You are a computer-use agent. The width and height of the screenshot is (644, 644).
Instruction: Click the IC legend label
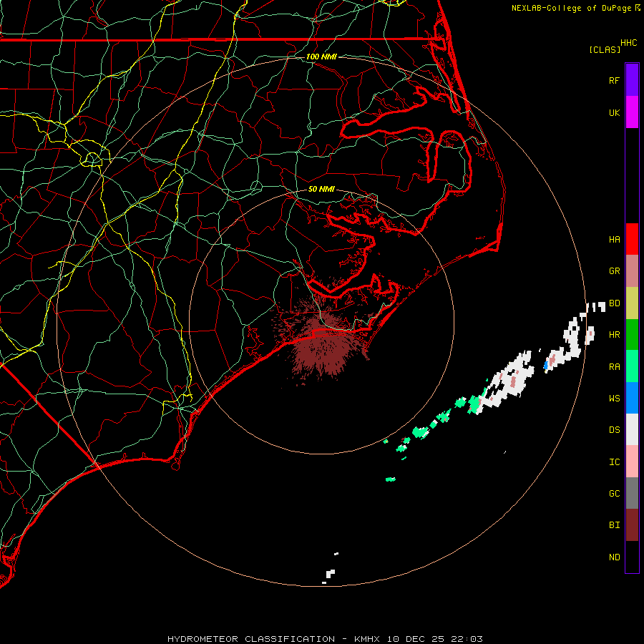tap(614, 462)
